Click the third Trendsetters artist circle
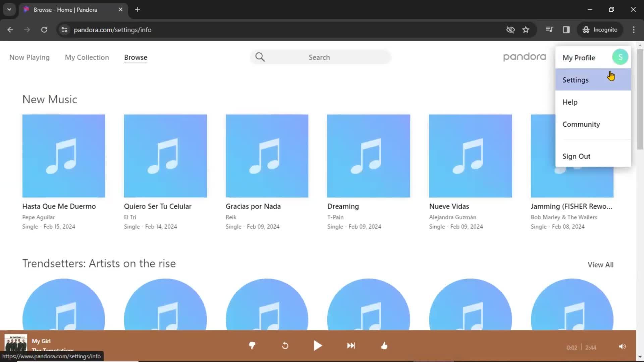The image size is (644, 362). click(x=267, y=304)
